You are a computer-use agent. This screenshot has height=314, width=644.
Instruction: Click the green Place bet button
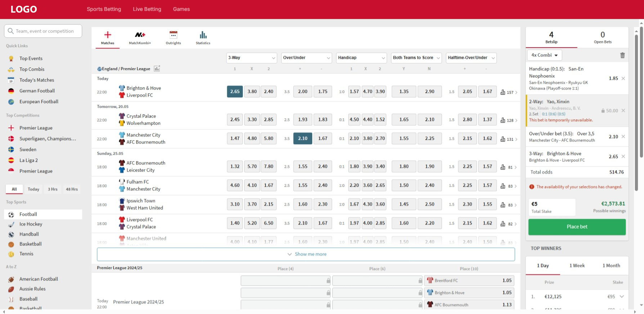577,227
